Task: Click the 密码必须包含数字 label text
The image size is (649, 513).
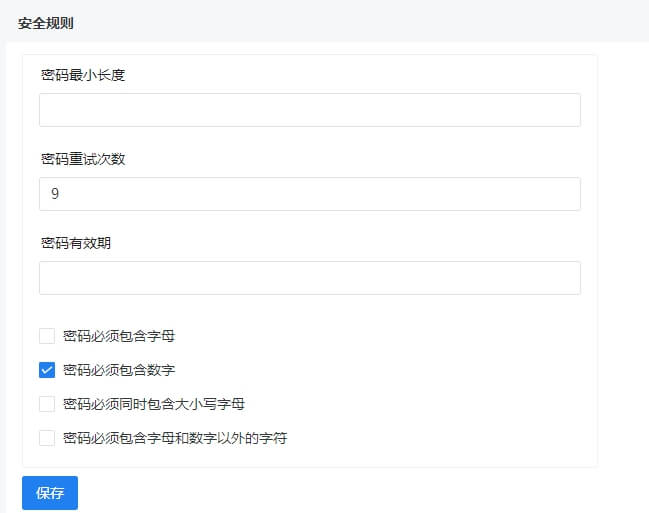Action: pyautogui.click(x=119, y=370)
